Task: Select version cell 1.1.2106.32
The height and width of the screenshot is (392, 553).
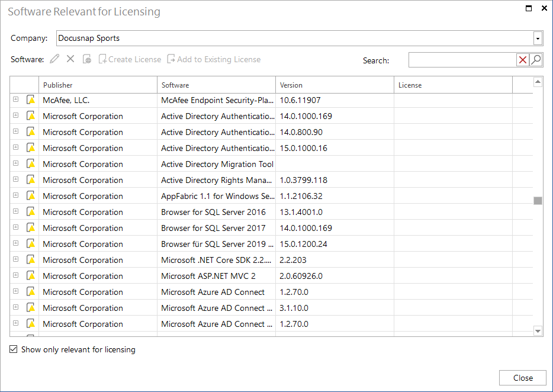Action: coord(335,196)
